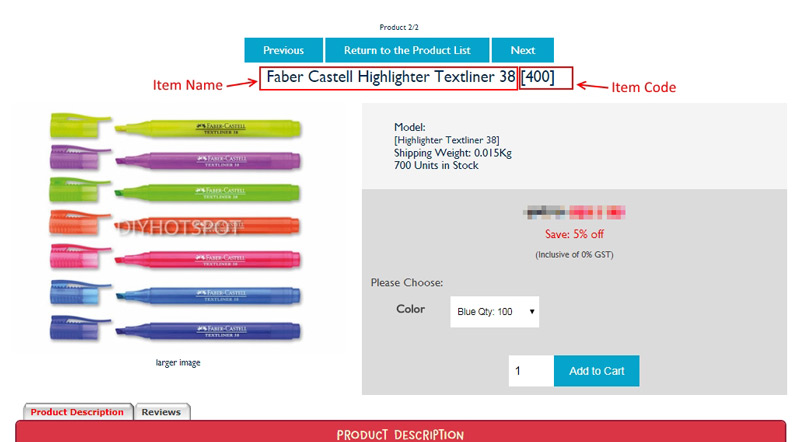Screen dimensions: 800x442
Task: Focus the quantity input field
Action: click(x=531, y=371)
